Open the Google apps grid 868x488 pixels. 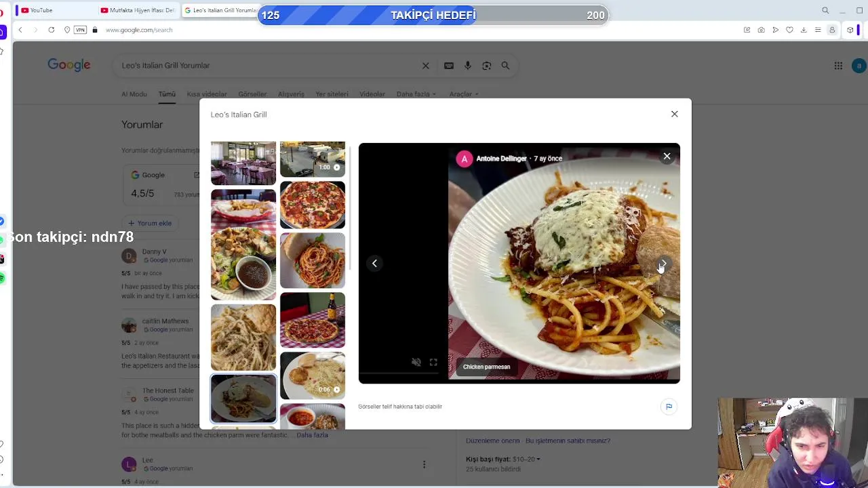(838, 66)
